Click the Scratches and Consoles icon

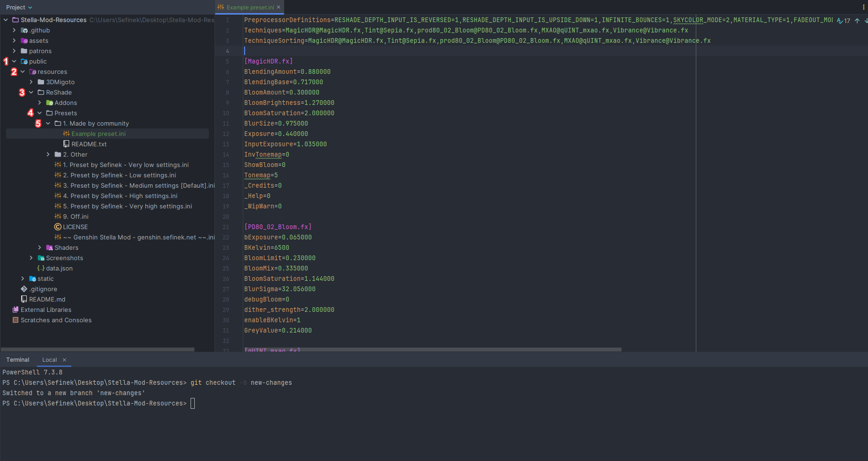tap(16, 320)
